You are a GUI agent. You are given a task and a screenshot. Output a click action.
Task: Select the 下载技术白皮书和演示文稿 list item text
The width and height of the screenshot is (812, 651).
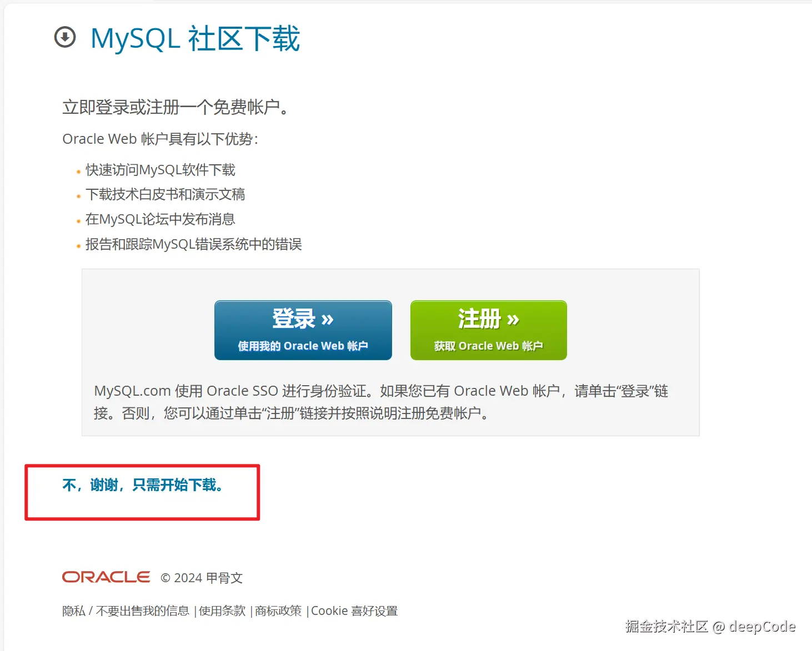pyautogui.click(x=166, y=194)
